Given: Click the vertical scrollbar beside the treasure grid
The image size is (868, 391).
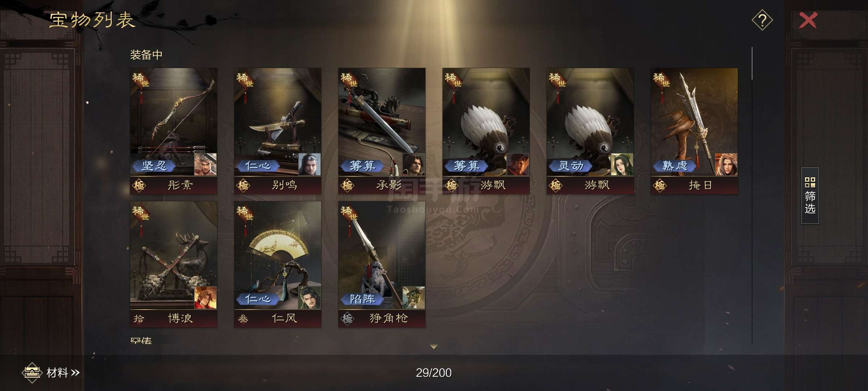Looking at the screenshot, I should 752,195.
